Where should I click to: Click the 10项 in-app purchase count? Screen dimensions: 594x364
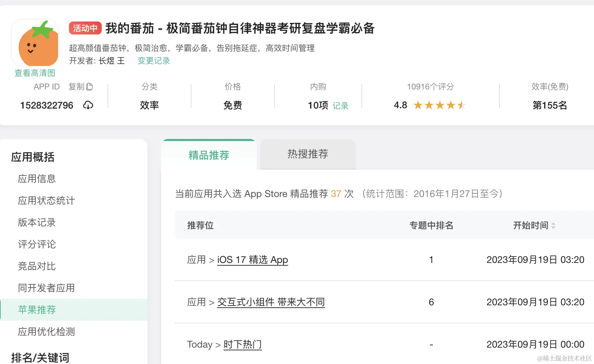(x=318, y=105)
